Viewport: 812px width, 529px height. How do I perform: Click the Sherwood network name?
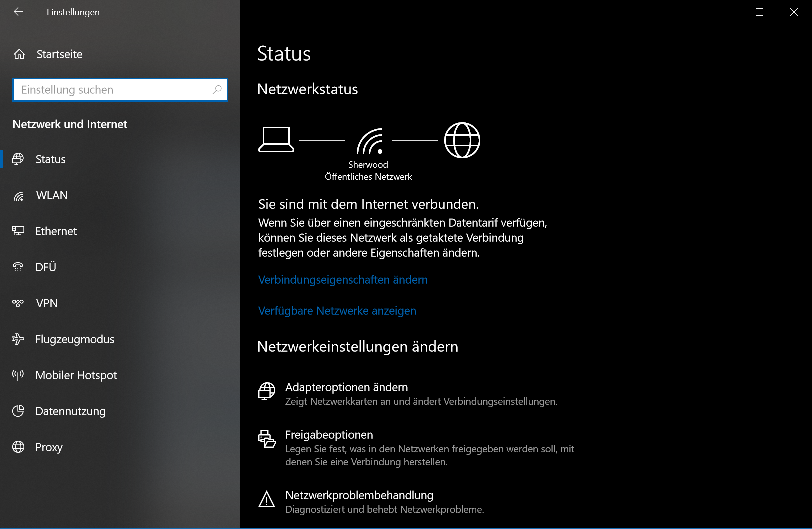(368, 165)
